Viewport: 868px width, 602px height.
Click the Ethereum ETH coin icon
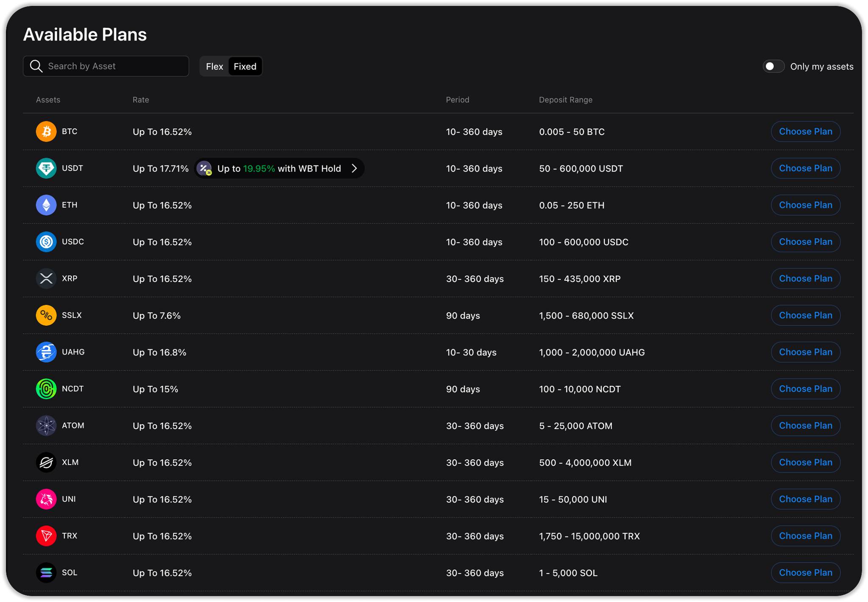click(x=46, y=205)
